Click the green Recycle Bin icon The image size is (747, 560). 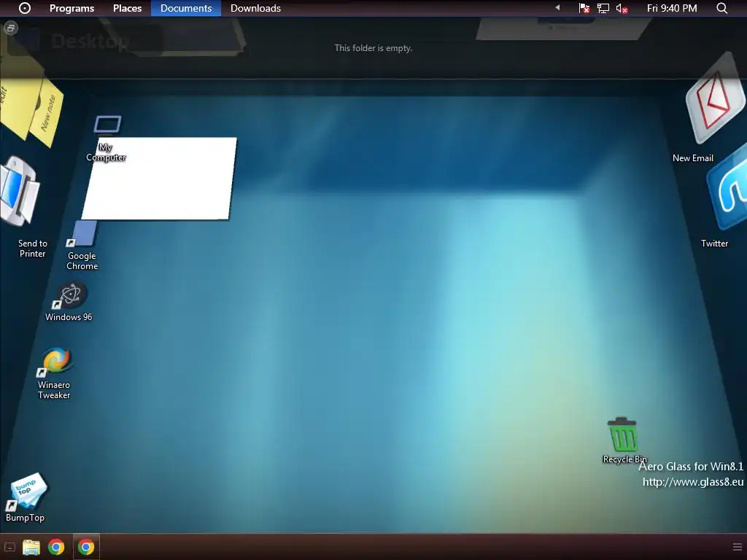[x=623, y=435]
